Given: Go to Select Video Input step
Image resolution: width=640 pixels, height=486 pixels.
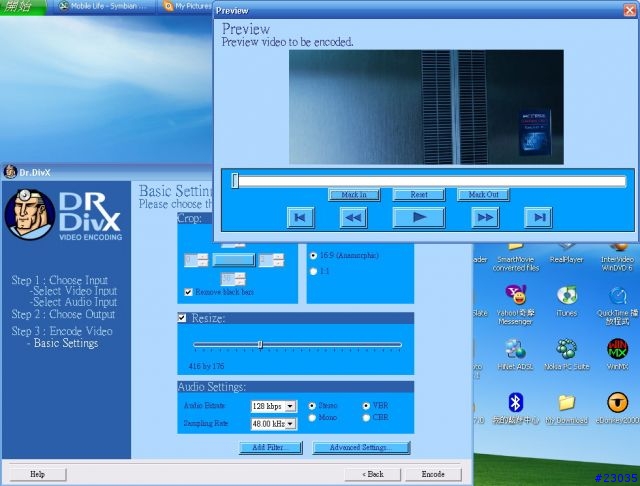Looking at the screenshot, I should click(x=73, y=291).
